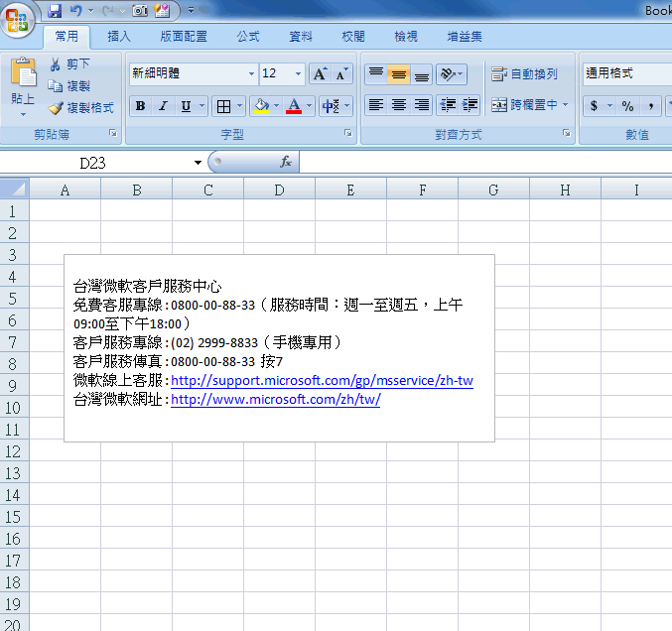Image resolution: width=672 pixels, height=631 pixels.
Task: Toggle middle vertical alignment
Action: pyautogui.click(x=399, y=73)
